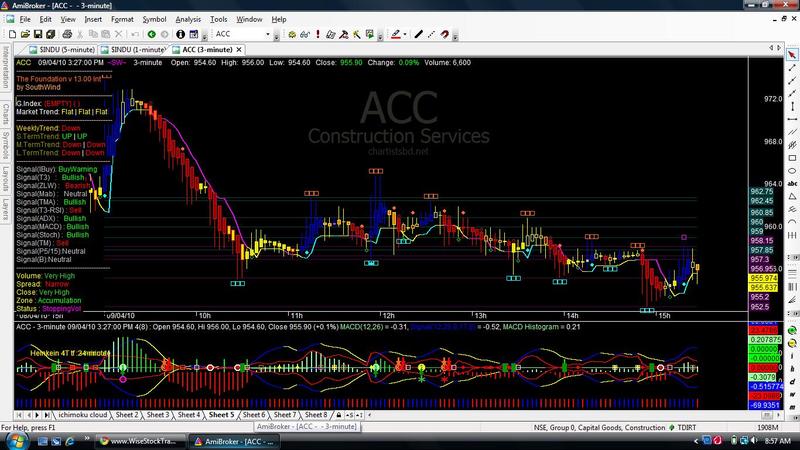This screenshot has width=800, height=450.
Task: Expand toolbar options after magnet icon
Action: 455,35
